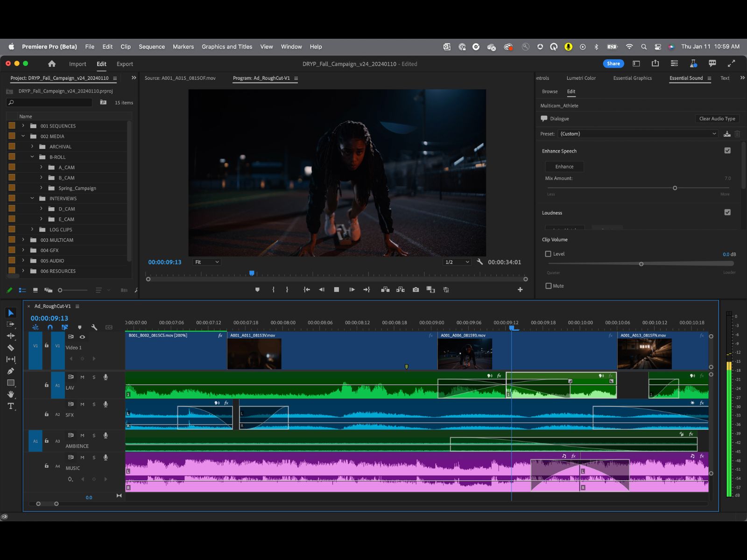Screen dimensions: 747x560
Task: Enable the Clip Volume Level checkbox
Action: (x=548, y=254)
